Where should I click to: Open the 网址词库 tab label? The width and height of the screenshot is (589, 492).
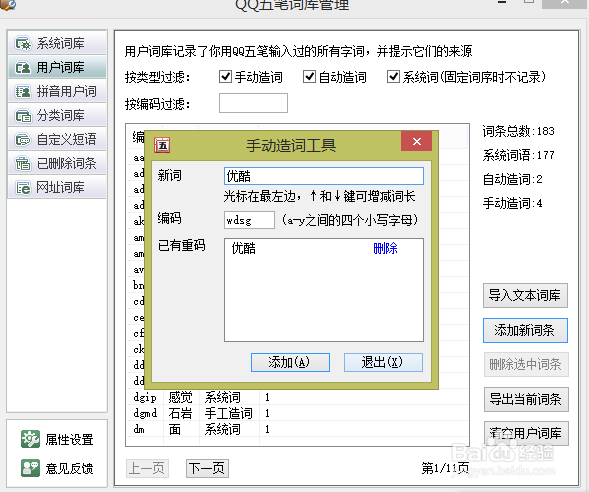point(60,187)
